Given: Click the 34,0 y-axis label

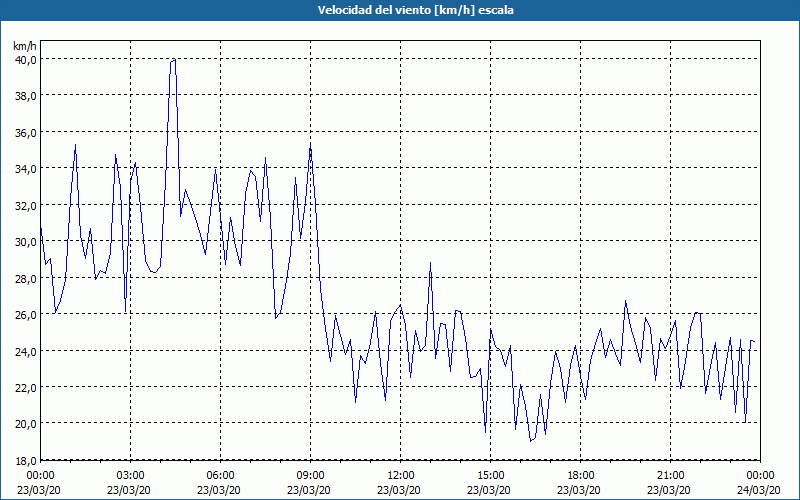Looking at the screenshot, I should (26, 169).
